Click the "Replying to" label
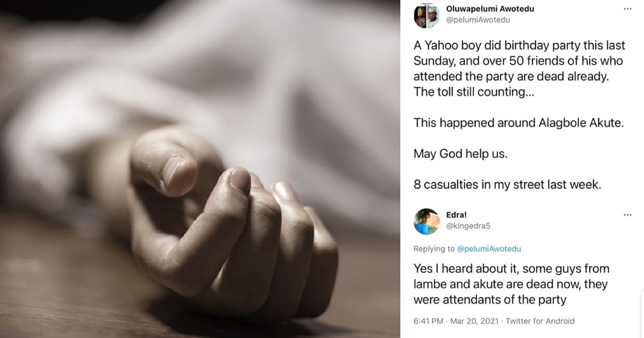Screen dimensions: 644x338 [x=434, y=249]
